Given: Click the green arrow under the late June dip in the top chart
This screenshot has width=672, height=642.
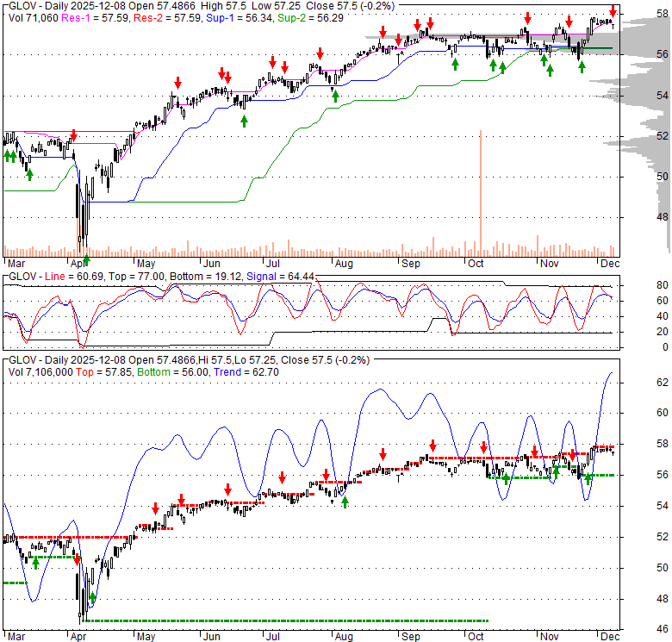Looking at the screenshot, I should (244, 122).
